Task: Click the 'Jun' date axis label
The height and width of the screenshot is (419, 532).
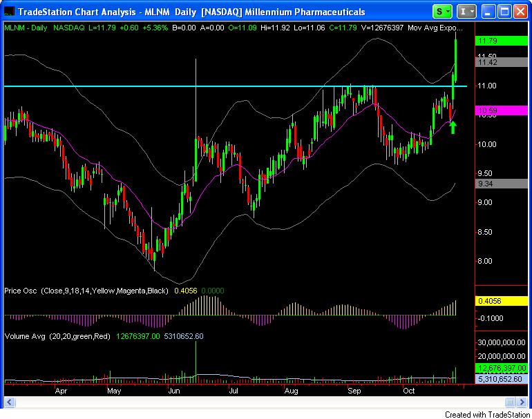Action: point(173,391)
